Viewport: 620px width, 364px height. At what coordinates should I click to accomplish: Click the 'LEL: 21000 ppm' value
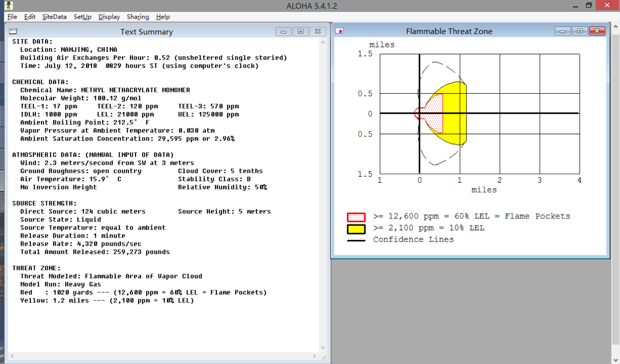tap(125, 114)
